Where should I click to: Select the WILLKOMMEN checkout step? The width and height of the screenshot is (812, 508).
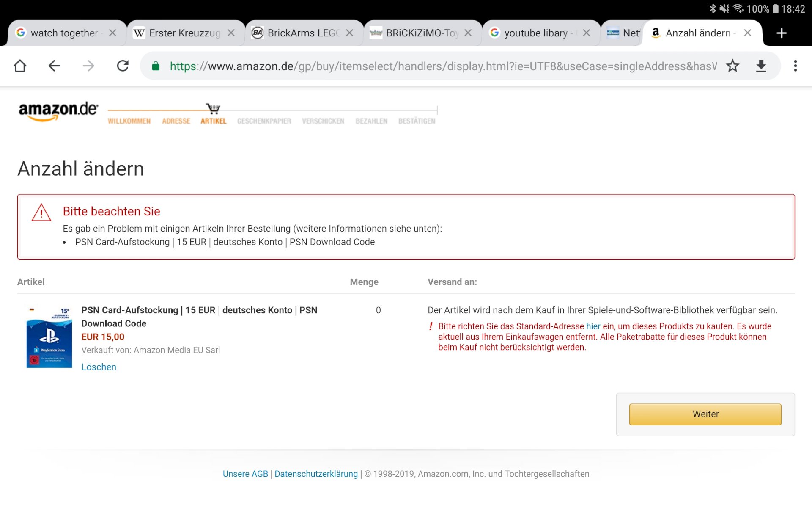[129, 121]
